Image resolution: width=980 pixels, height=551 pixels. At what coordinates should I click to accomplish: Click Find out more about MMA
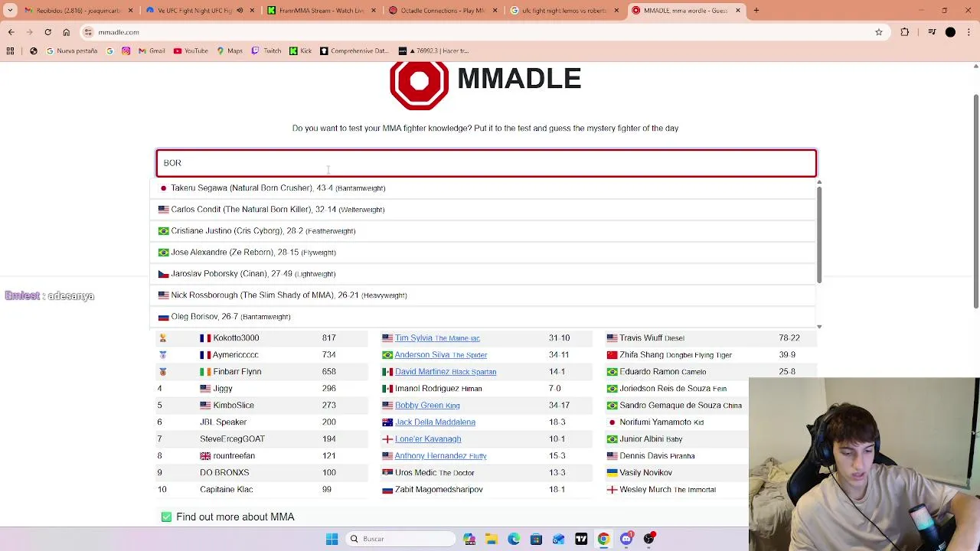(235, 517)
